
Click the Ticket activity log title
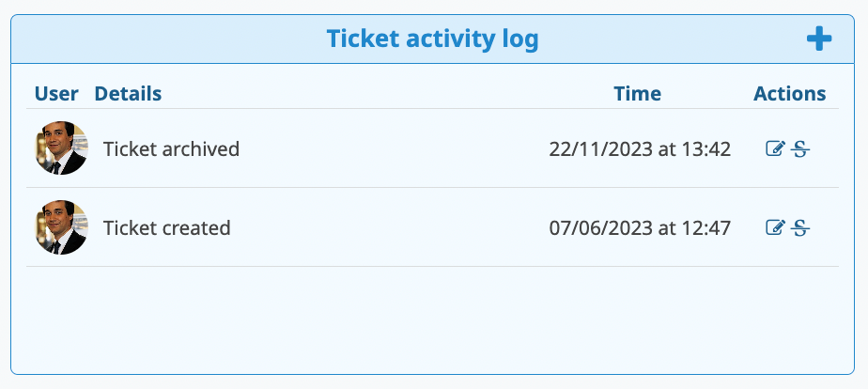pos(432,39)
